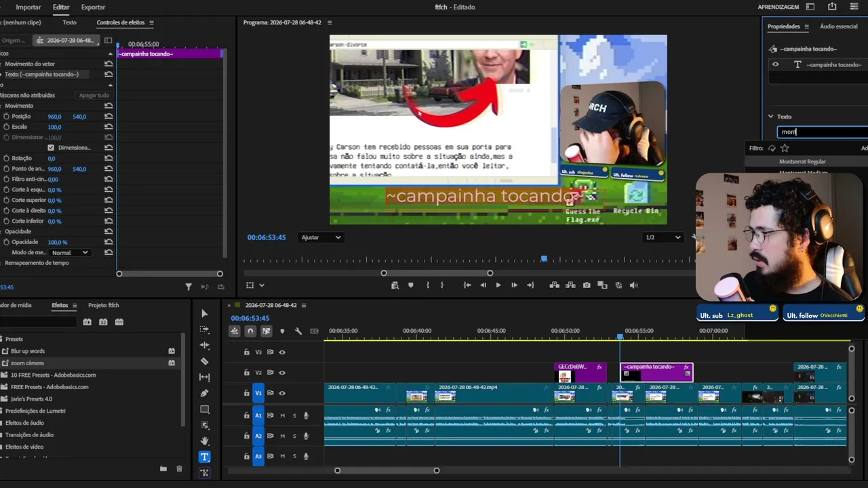Toggle the Dimensiona... uniform scale checkbox
The image size is (868, 488).
coord(51,148)
